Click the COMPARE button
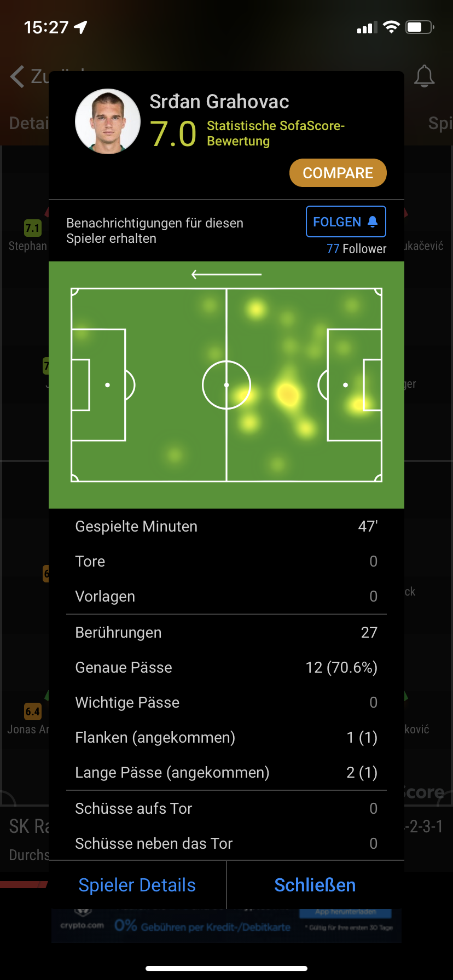453x980 pixels. coord(338,173)
